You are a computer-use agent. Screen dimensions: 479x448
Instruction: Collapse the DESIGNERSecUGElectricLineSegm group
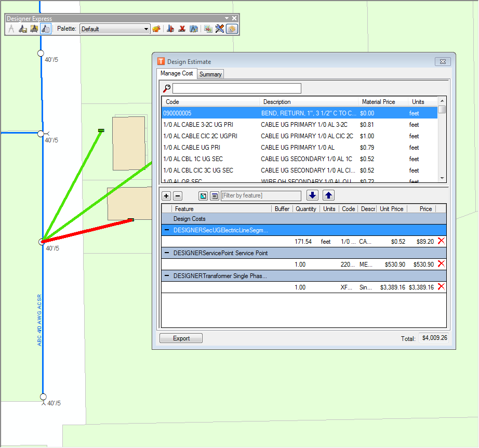click(x=167, y=230)
